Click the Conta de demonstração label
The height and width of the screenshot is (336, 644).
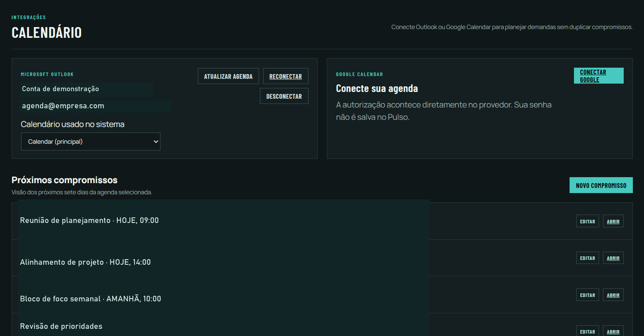tap(60, 89)
